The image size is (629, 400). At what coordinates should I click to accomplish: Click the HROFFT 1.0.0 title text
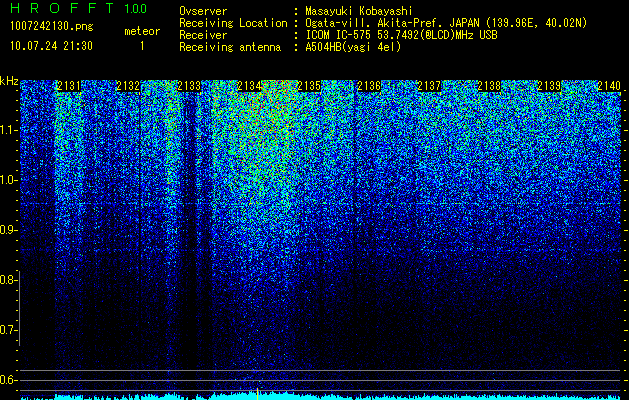point(79,8)
